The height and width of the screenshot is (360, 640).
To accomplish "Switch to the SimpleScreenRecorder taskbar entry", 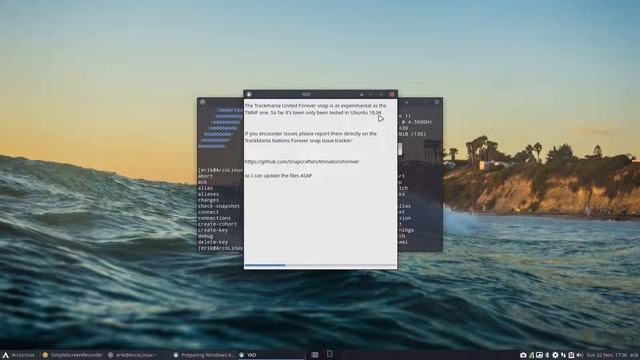I will 73,355.
